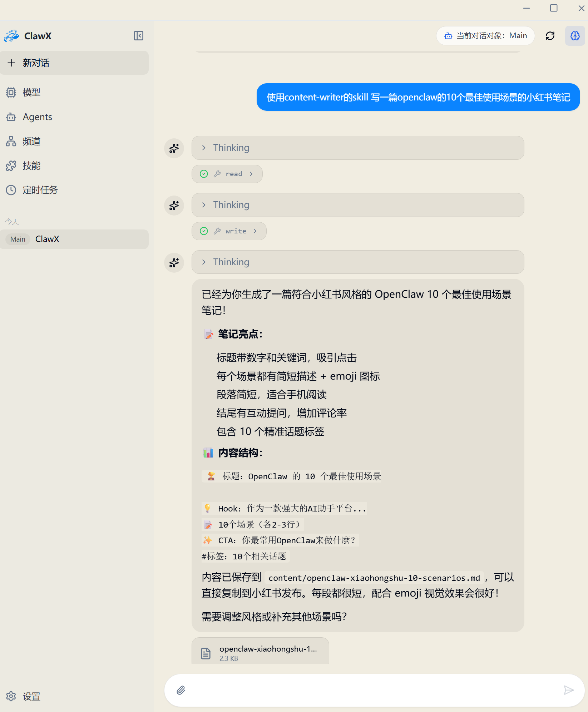The image size is (588, 712).
Task: Open the 模型 (Models) page
Action: point(74,93)
